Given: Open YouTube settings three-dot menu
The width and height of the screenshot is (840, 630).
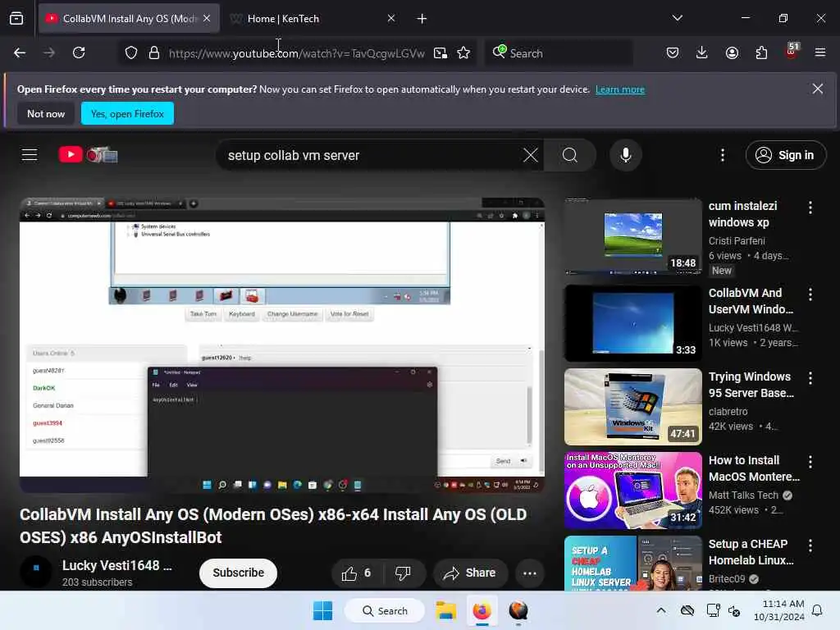Looking at the screenshot, I should pos(723,155).
